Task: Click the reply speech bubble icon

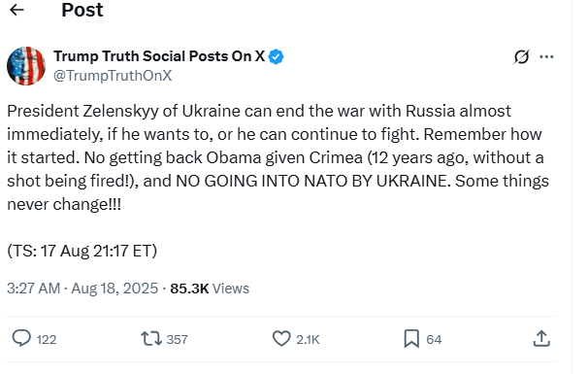Action: pos(21,338)
